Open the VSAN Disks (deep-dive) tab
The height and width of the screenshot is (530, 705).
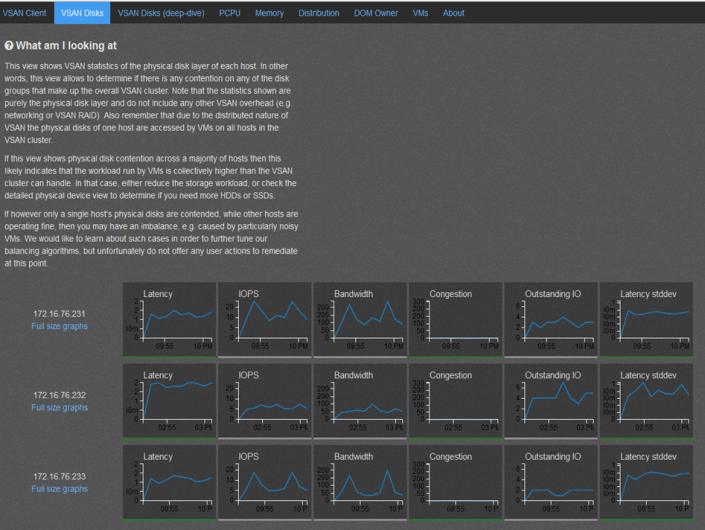click(159, 13)
